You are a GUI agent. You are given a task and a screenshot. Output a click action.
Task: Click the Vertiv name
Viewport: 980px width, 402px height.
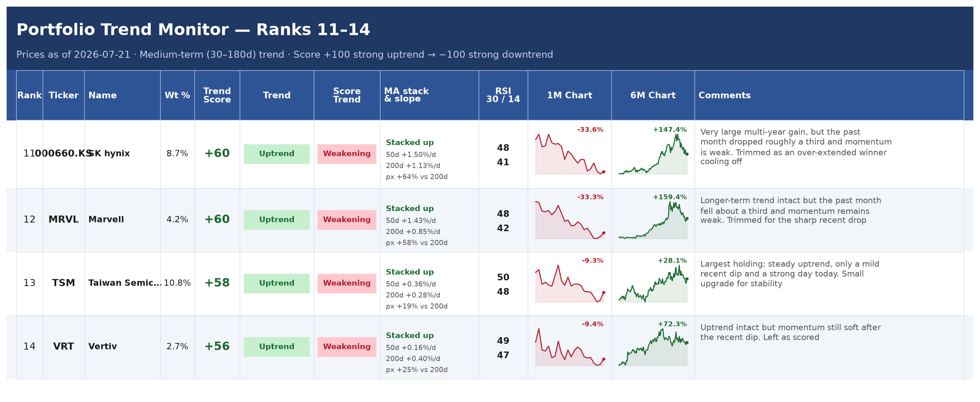pyautogui.click(x=103, y=347)
